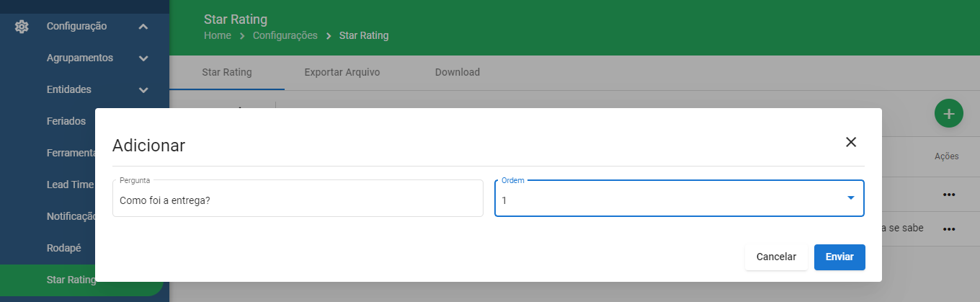
Task: Open Lead Time in the sidebar
Action: pos(70,185)
